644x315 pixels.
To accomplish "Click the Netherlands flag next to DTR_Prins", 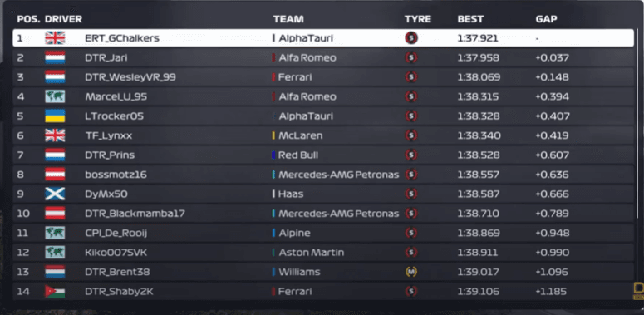I will (x=55, y=155).
